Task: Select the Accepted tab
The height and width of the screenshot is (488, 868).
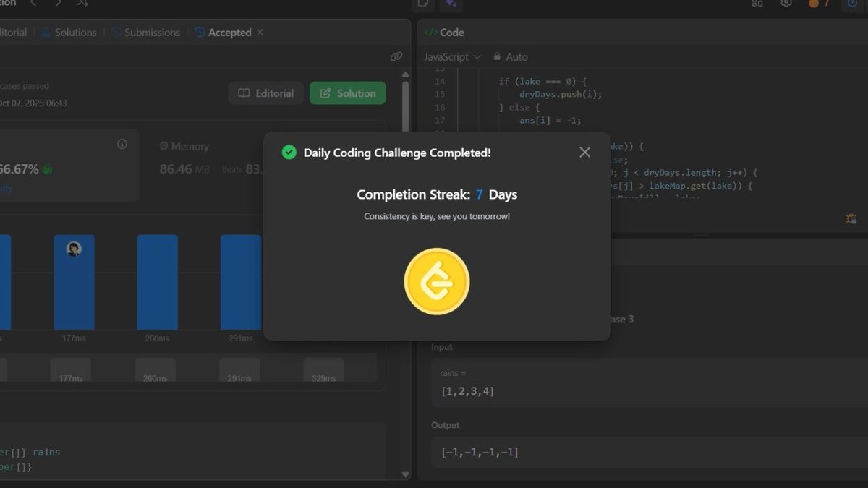Action: point(223,33)
